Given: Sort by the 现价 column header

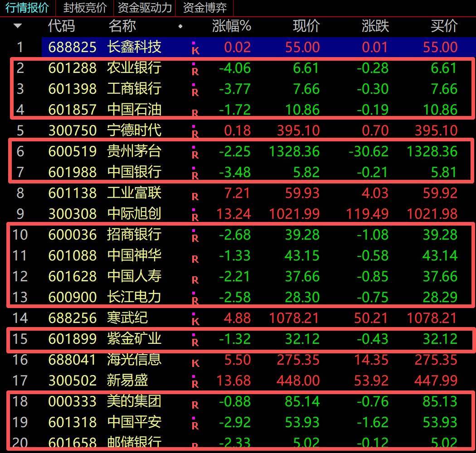Looking at the screenshot, I should pos(306,26).
